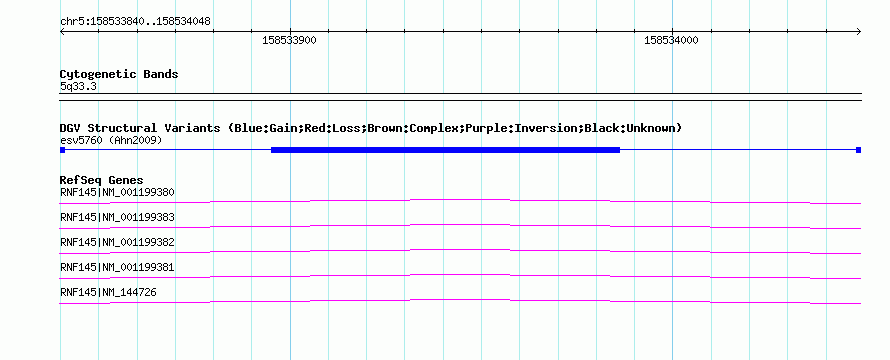Click the left arrowhead of the ruler
This screenshot has width=890, height=360.
coord(63,31)
